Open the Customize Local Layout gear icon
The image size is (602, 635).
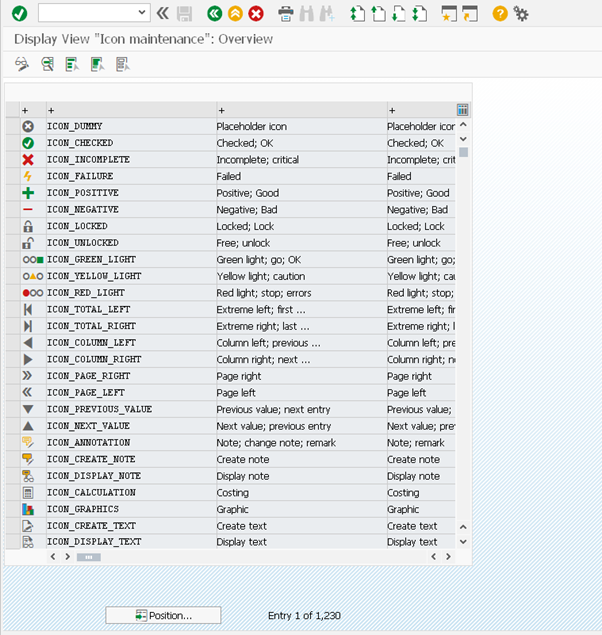pos(521,13)
